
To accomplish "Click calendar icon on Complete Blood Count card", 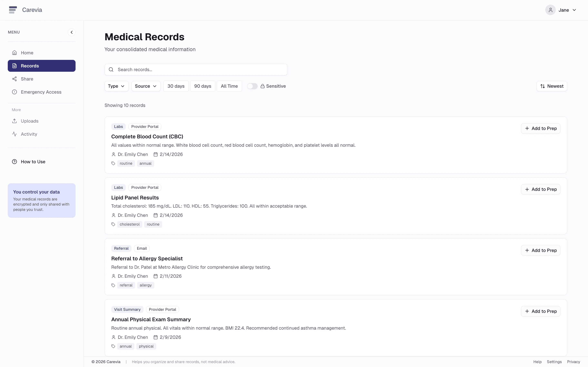I will click(x=156, y=154).
